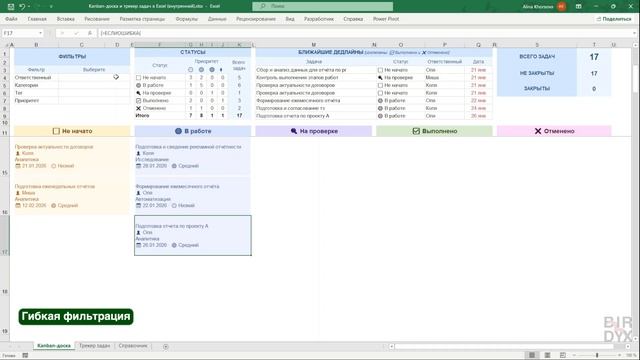Click the Тег filter value cell
This screenshot has width=640, height=360.
[94, 93]
